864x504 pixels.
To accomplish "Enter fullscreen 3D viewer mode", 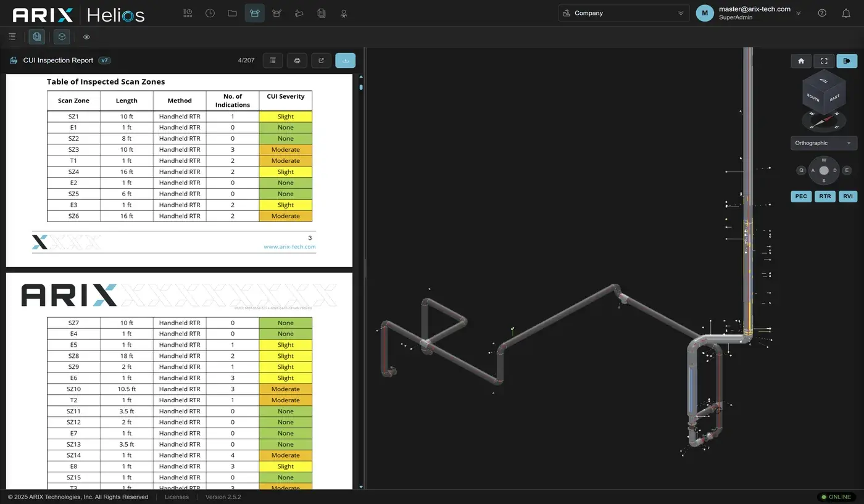I will [824, 61].
